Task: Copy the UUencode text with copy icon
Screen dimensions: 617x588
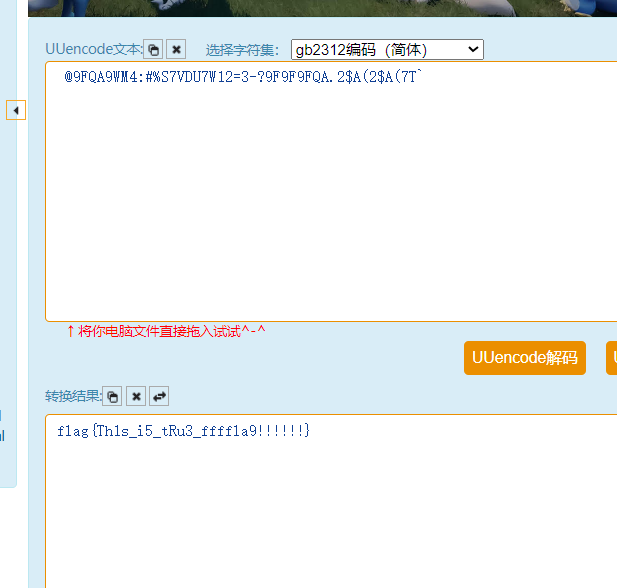Action: tap(153, 50)
